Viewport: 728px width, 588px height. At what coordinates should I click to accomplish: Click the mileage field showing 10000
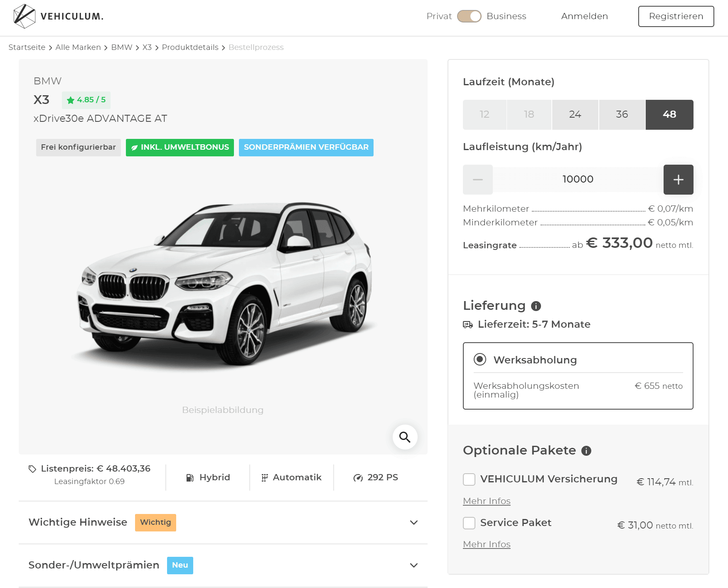(x=578, y=180)
